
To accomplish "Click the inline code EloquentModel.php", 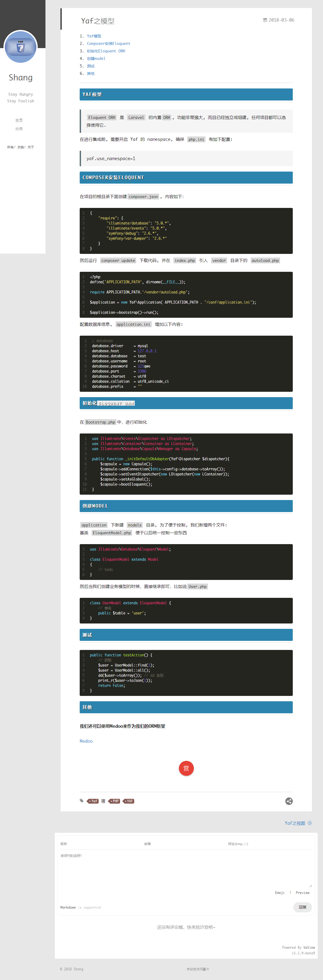I will pos(112,533).
